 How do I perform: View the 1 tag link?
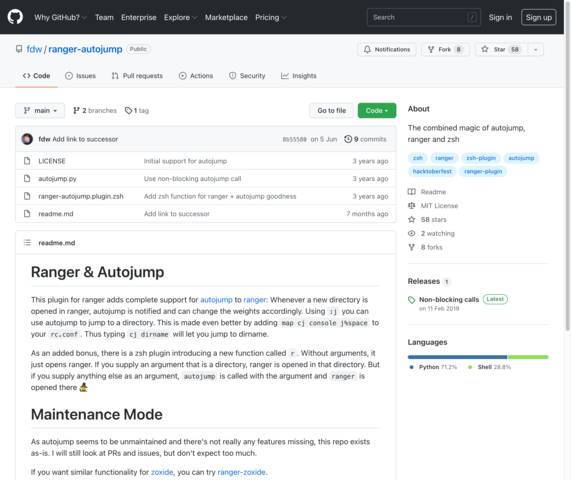click(137, 110)
